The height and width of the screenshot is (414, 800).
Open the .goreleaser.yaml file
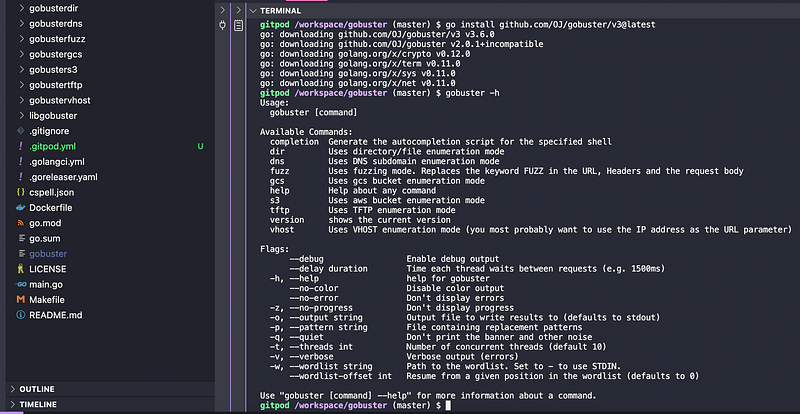click(x=63, y=177)
